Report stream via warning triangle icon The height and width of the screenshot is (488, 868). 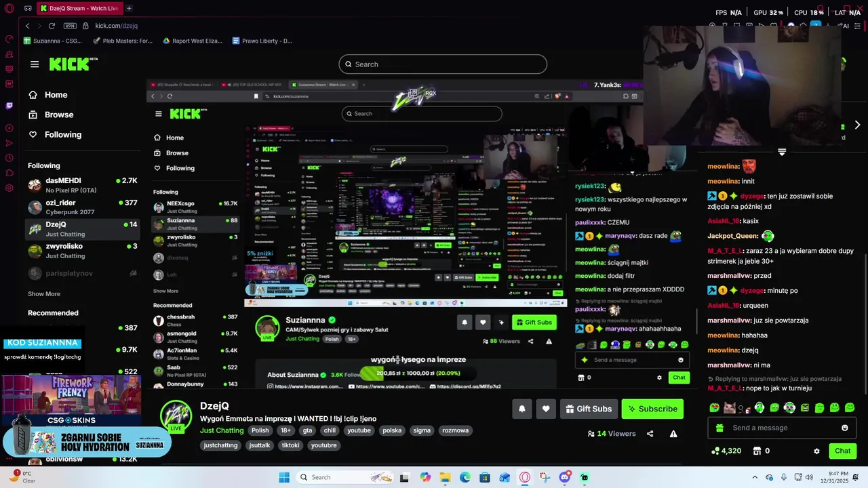tap(673, 434)
